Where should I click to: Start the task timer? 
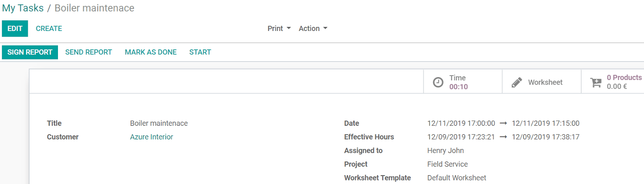pyautogui.click(x=200, y=52)
